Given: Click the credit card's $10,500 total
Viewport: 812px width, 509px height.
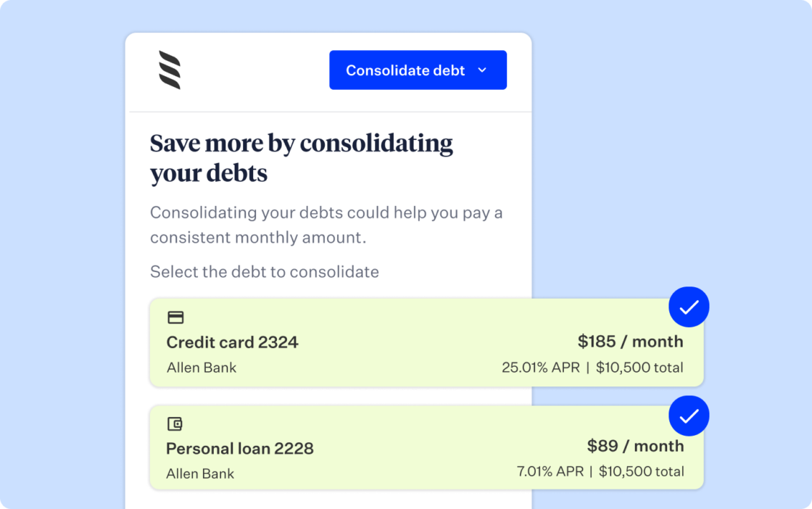Looking at the screenshot, I should 639,368.
